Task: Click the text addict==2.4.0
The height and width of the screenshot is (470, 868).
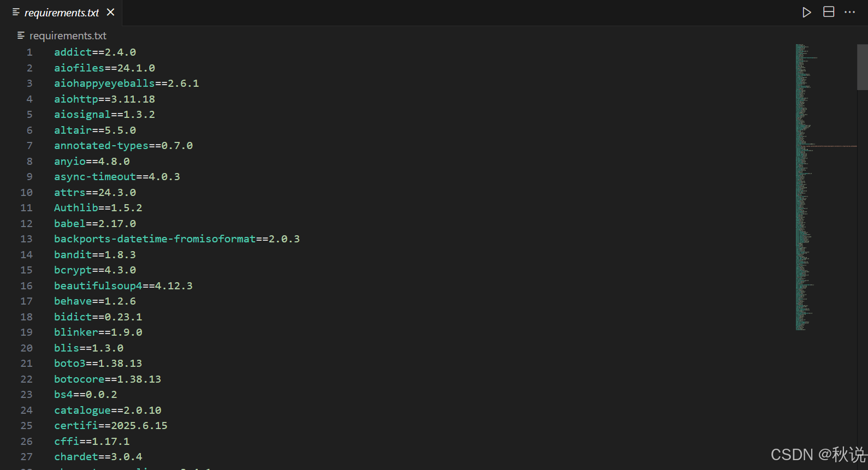Action: [95, 52]
